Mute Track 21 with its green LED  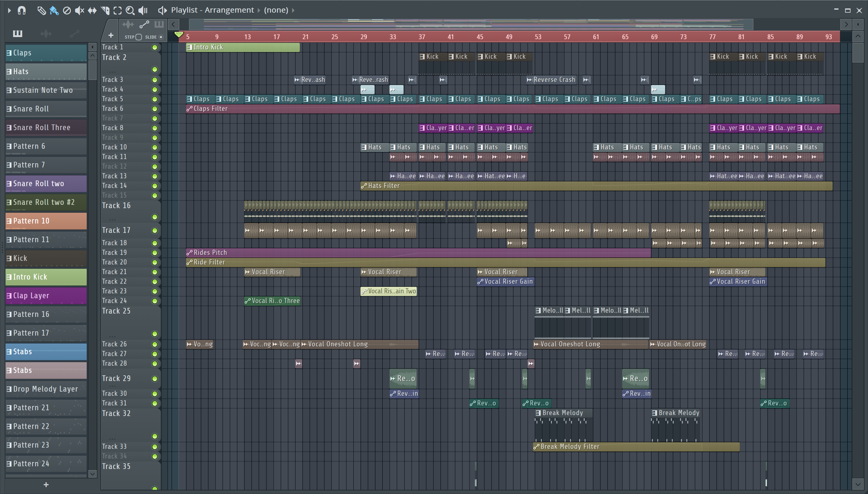pos(155,272)
